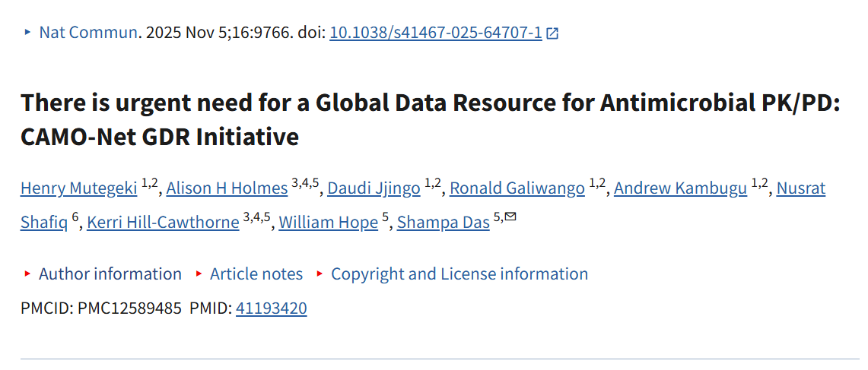The width and height of the screenshot is (868, 370).
Task: Open author Andrew Kambugu's link
Action: pyautogui.click(x=680, y=188)
